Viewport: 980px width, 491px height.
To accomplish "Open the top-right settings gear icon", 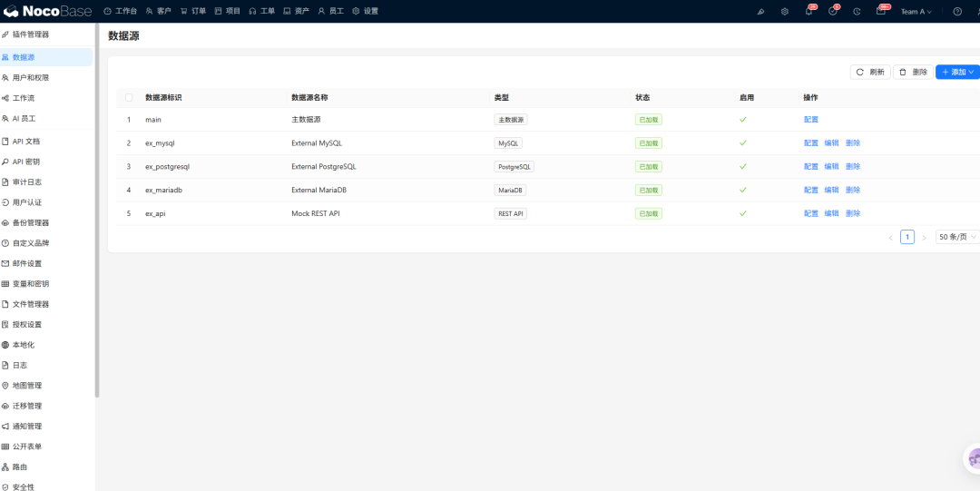I will click(784, 11).
